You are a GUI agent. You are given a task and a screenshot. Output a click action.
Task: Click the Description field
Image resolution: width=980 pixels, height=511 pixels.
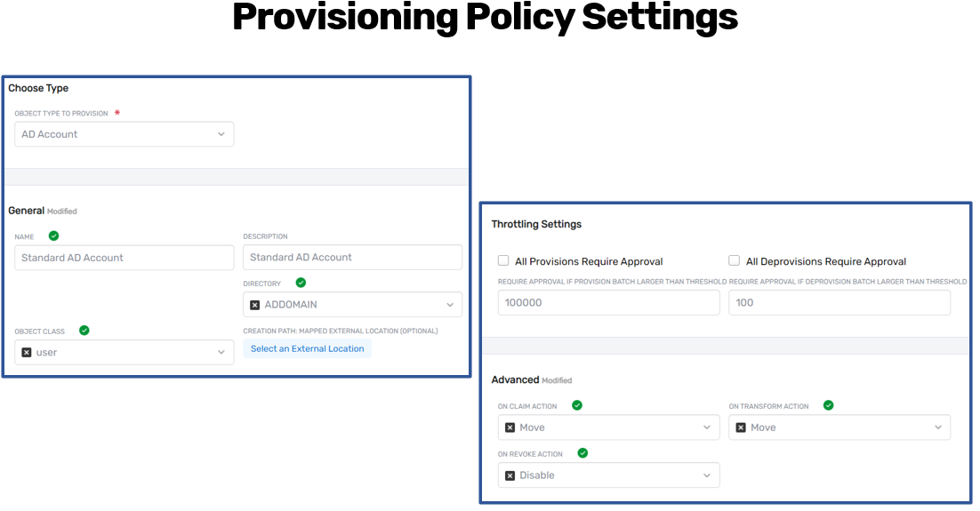pyautogui.click(x=352, y=258)
